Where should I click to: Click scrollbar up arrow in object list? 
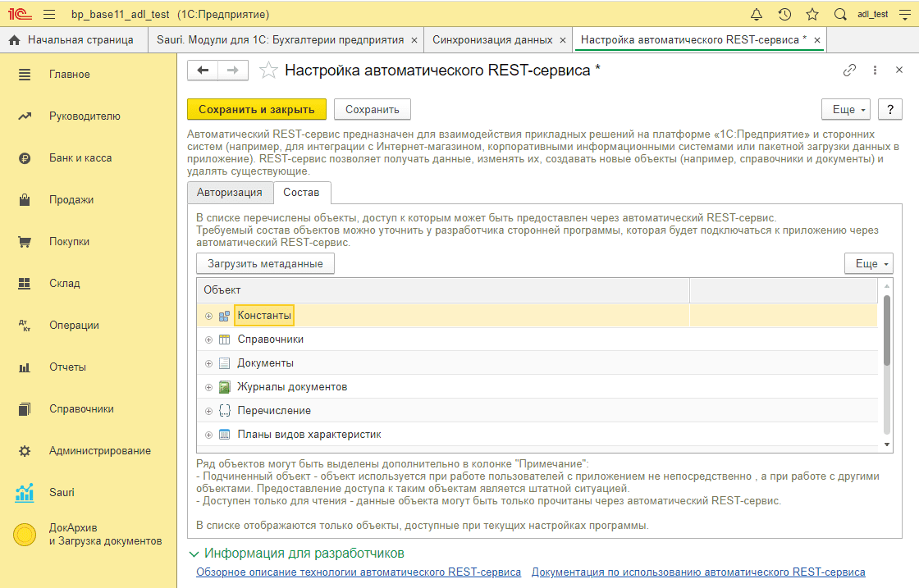tap(887, 286)
